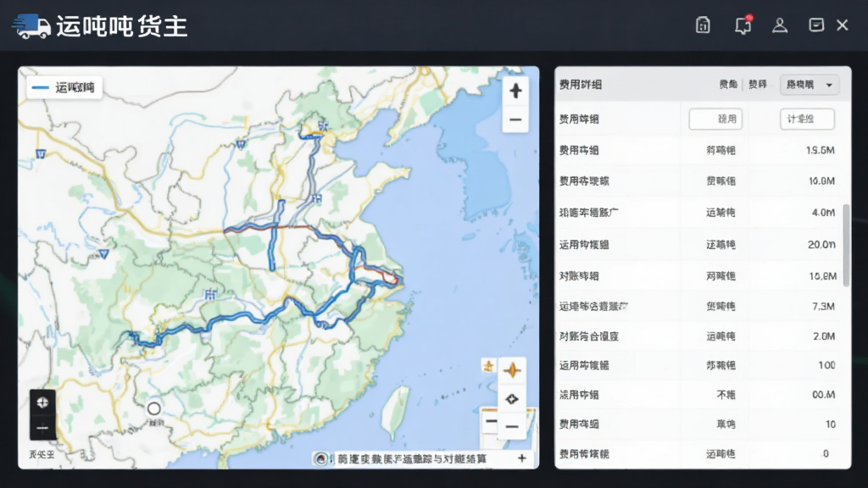Click the minus in the dark map control
Viewport: 868px width, 488px height.
click(42, 428)
